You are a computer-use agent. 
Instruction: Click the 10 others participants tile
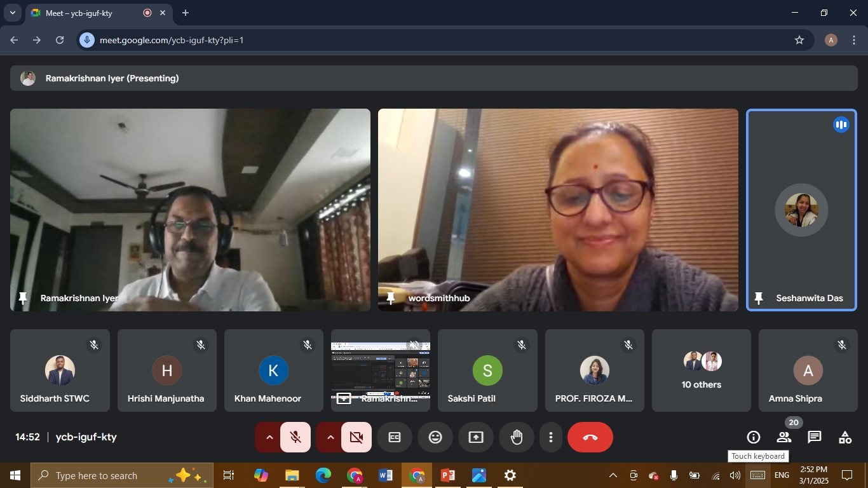(701, 370)
